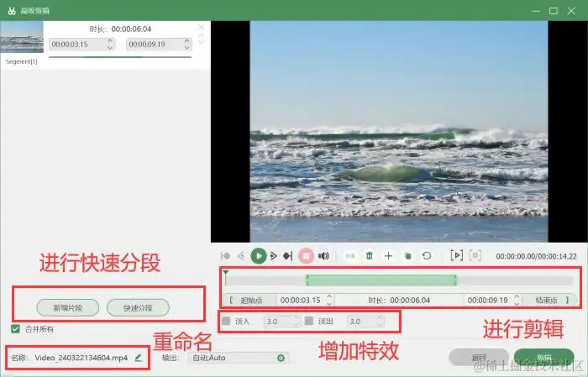Increase timeline start point time stepper

[329, 296]
